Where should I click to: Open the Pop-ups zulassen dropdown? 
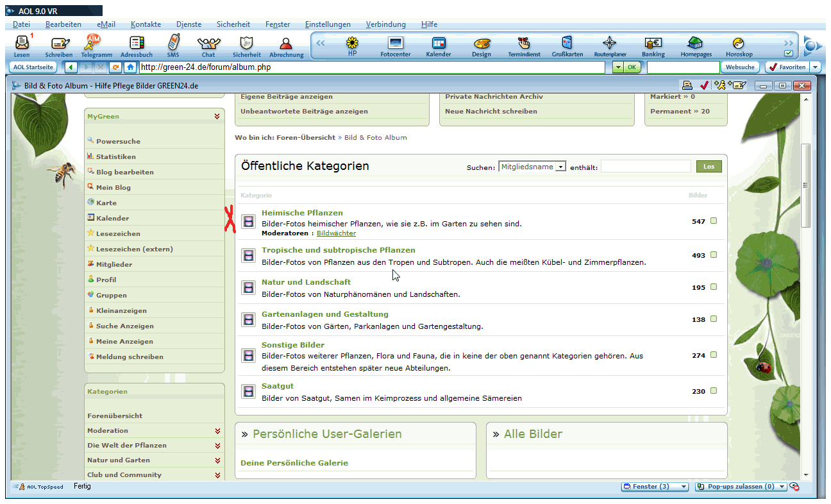click(782, 487)
